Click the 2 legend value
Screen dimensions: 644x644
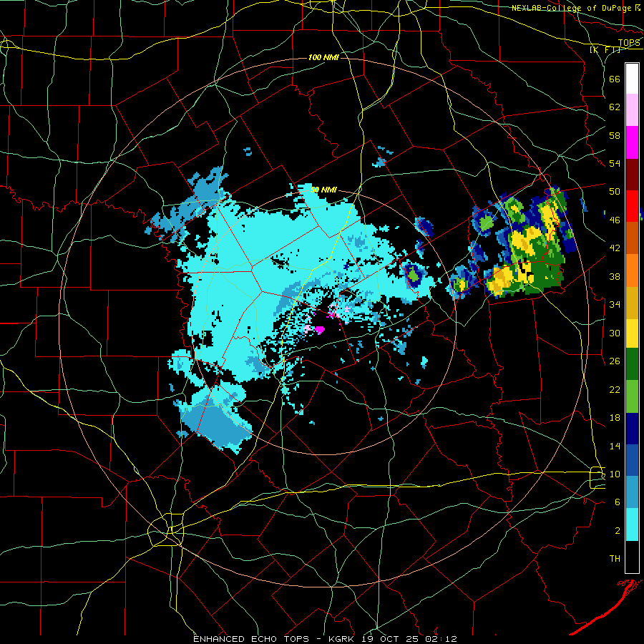coord(618,531)
